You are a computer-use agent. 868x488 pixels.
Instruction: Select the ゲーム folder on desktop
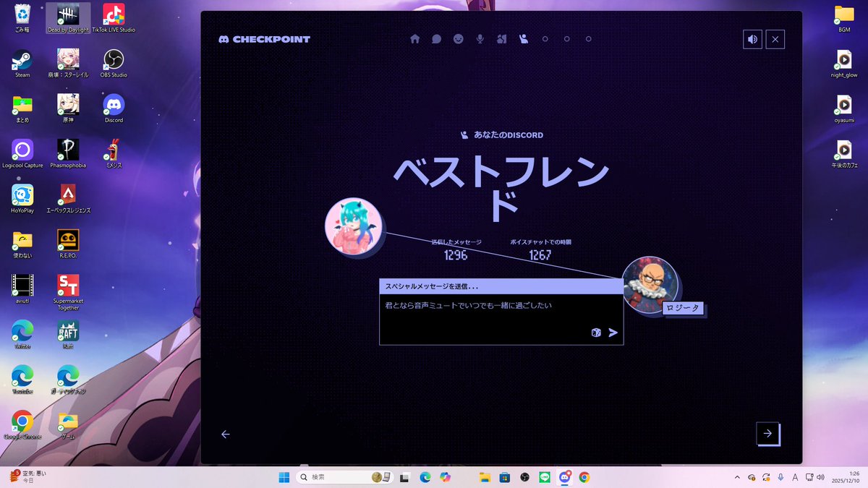pyautogui.click(x=68, y=425)
